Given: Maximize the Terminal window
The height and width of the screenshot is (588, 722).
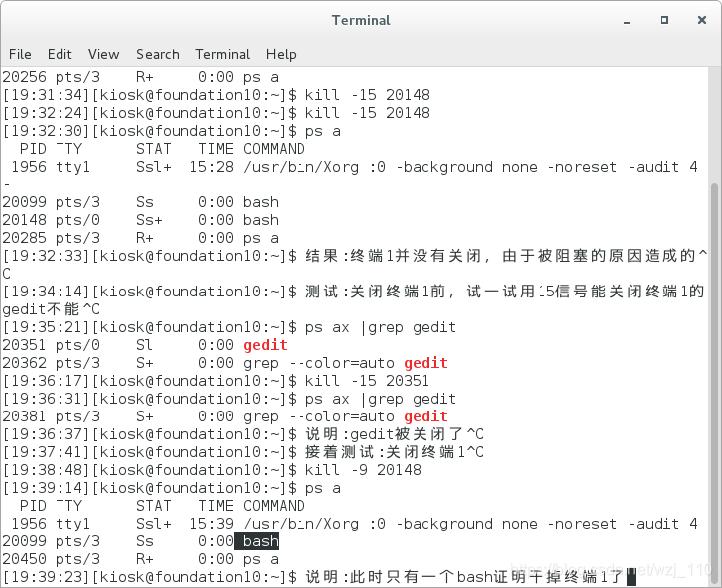Looking at the screenshot, I should (x=664, y=20).
